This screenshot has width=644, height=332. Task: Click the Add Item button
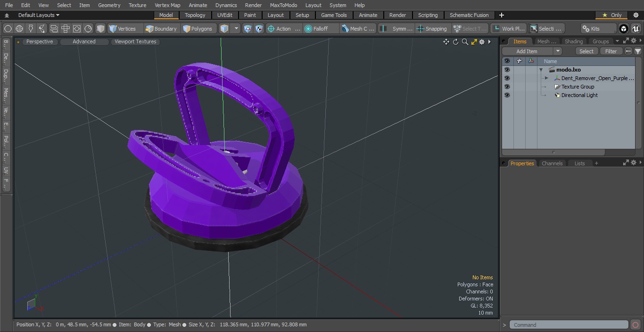click(x=527, y=51)
